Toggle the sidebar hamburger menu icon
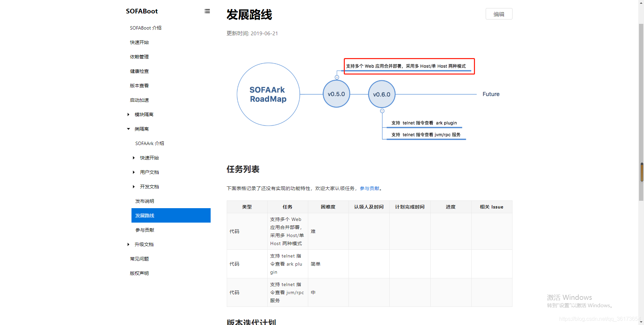 (207, 11)
